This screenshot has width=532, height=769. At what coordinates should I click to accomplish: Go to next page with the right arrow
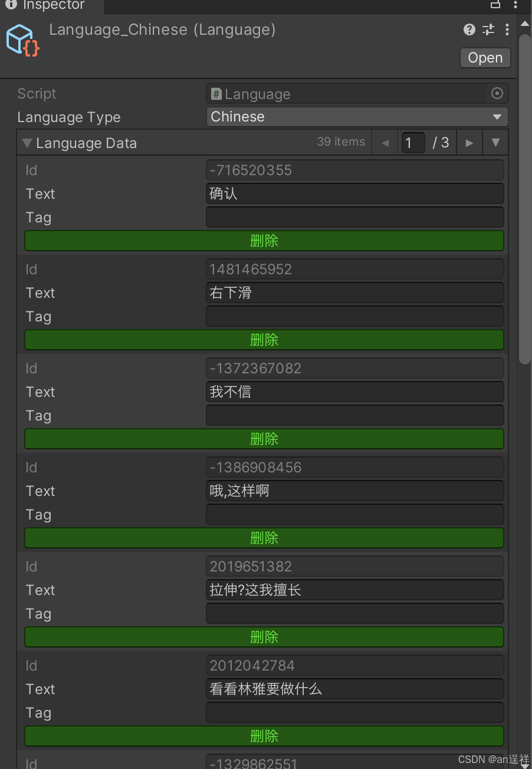click(469, 142)
